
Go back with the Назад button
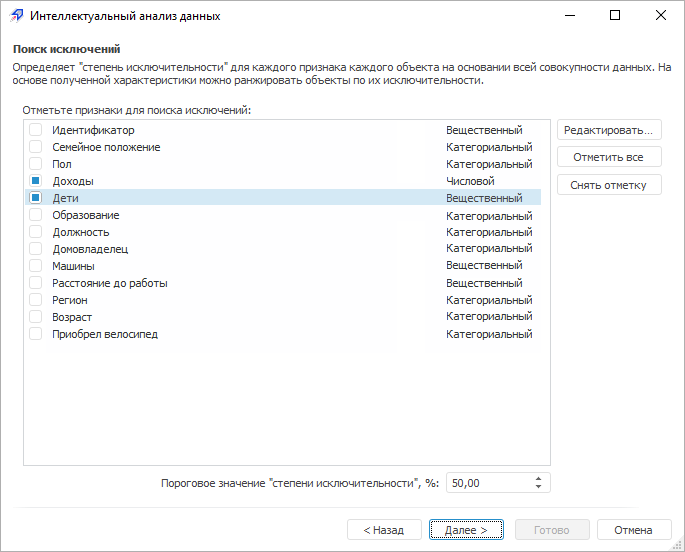[384, 530]
